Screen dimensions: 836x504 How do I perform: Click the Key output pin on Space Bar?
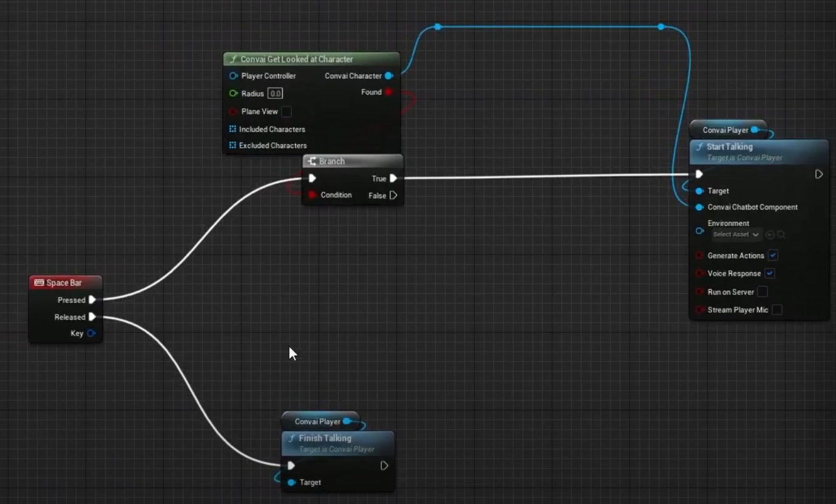91,333
